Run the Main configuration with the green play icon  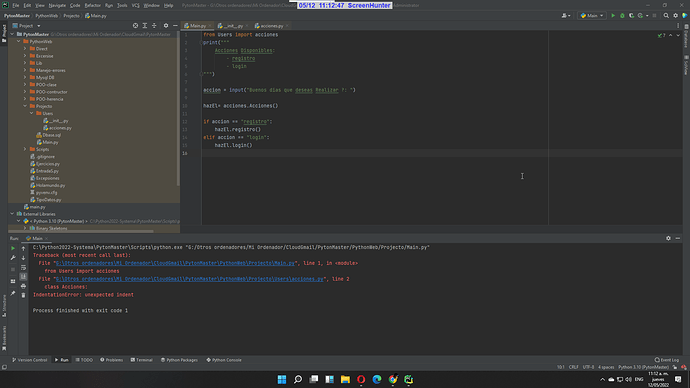point(613,15)
